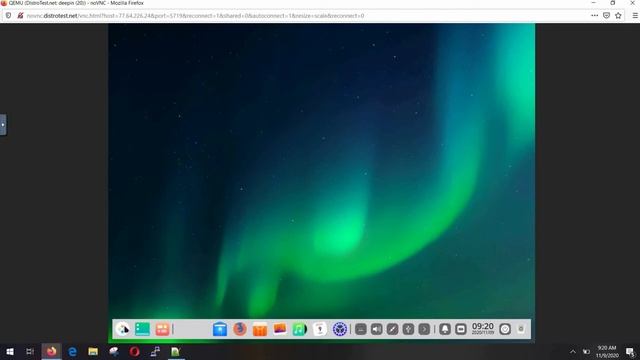Launch Opera browser from the taskbar
The width and height of the screenshot is (640, 360).
[134, 351]
